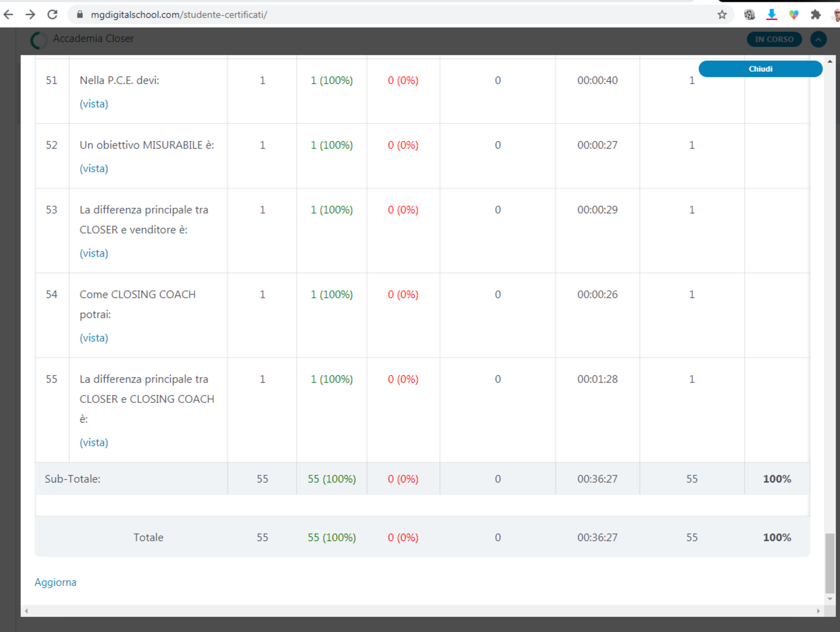This screenshot has width=840, height=632.
Task: Open the Extensions puzzle icon
Action: click(x=815, y=15)
